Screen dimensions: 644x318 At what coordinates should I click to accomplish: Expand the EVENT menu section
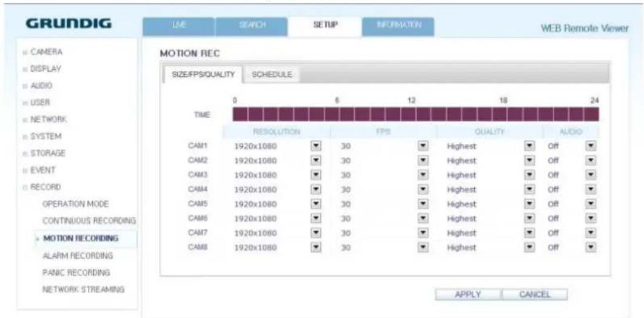point(39,170)
